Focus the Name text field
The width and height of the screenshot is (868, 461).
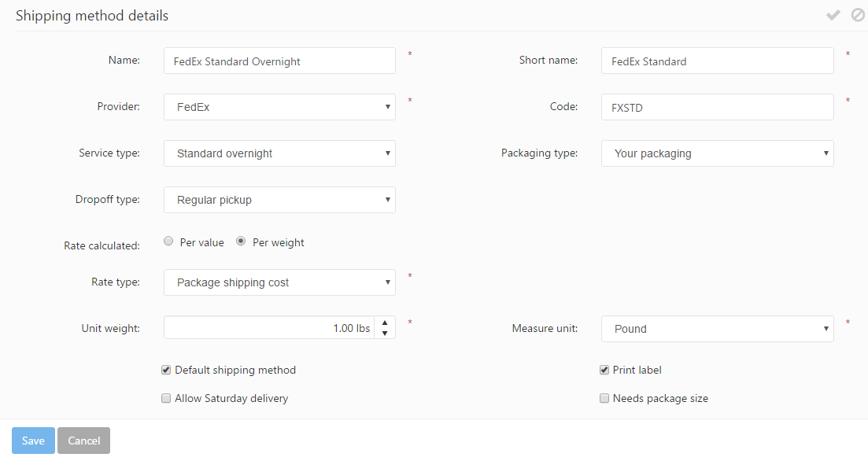(x=279, y=61)
